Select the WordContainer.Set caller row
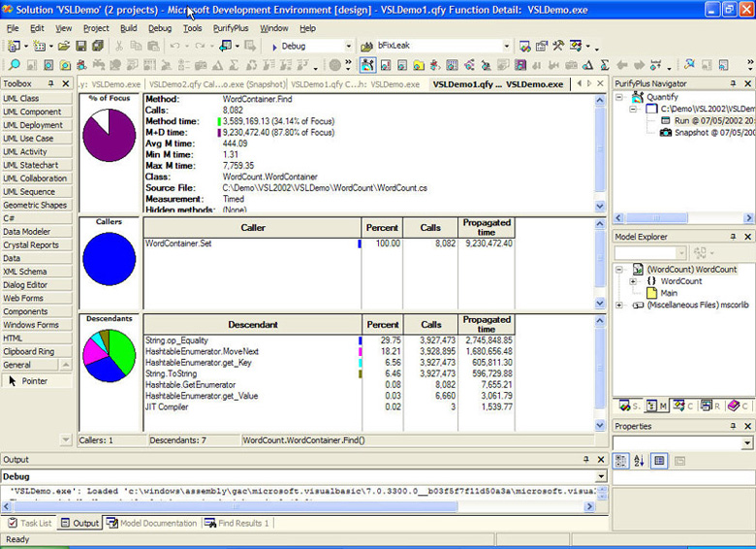The image size is (756, 549). [177, 243]
